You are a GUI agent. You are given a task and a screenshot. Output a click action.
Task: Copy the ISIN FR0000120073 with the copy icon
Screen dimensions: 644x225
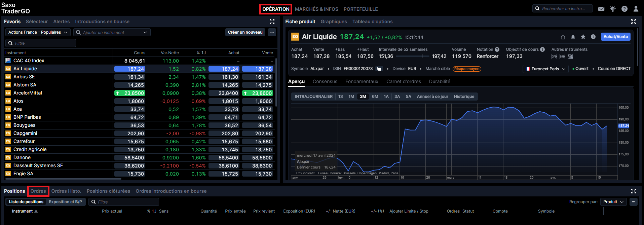pyautogui.click(x=379, y=69)
